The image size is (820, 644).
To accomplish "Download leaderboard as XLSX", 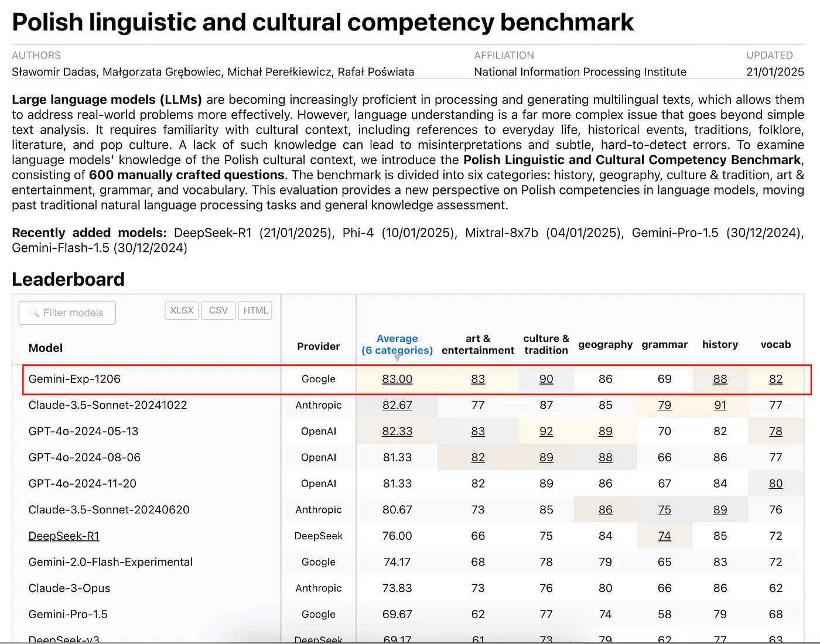I will (x=182, y=310).
